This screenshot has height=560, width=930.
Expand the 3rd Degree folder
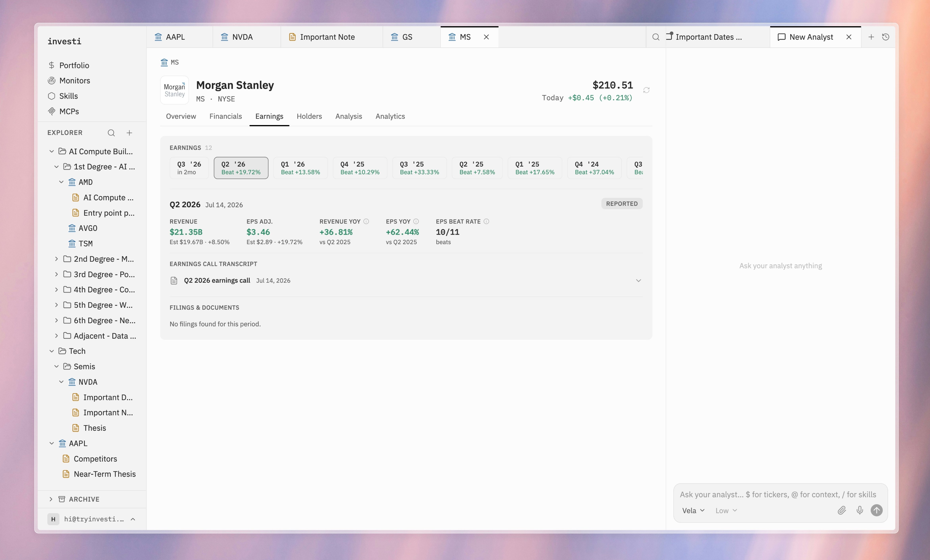(57, 274)
